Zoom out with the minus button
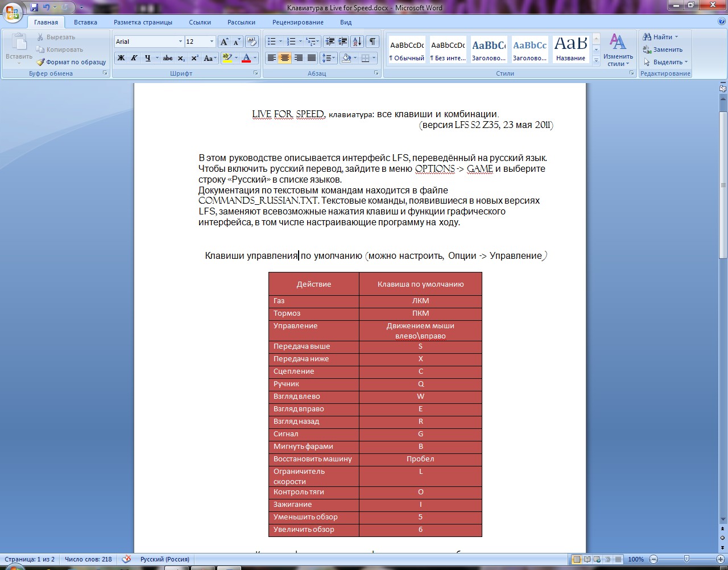The width and height of the screenshot is (728, 570). 653,559
